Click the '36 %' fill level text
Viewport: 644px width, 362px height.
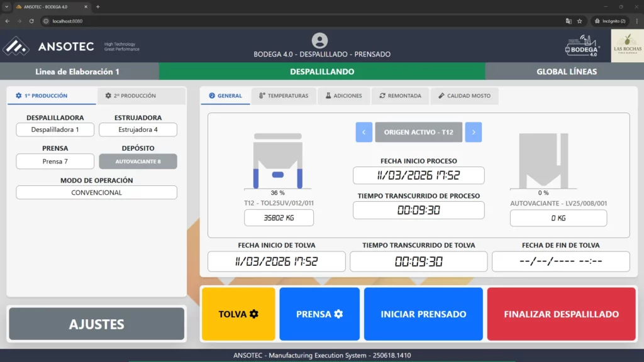(x=277, y=192)
